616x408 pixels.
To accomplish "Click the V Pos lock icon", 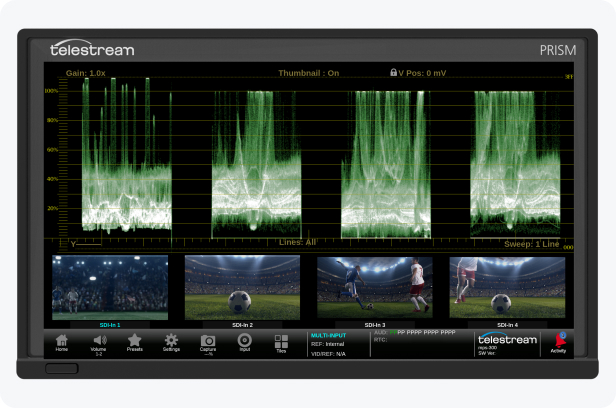I will point(393,72).
